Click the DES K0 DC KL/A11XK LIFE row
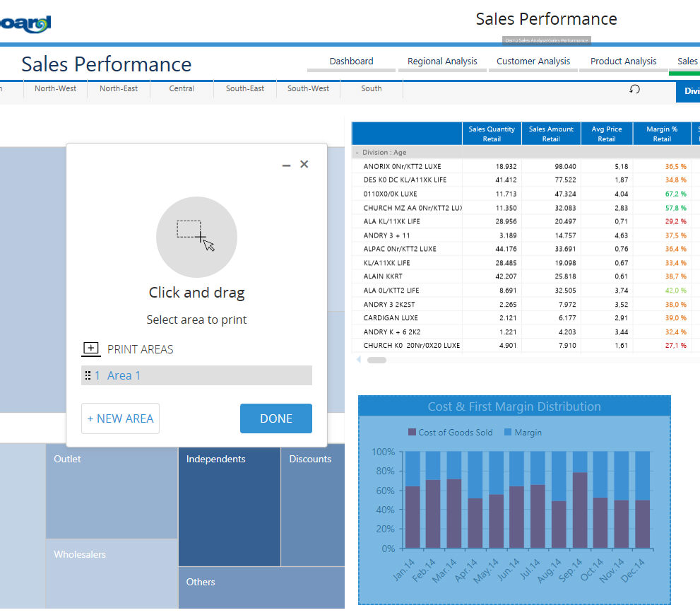The image size is (700, 615). point(526,180)
